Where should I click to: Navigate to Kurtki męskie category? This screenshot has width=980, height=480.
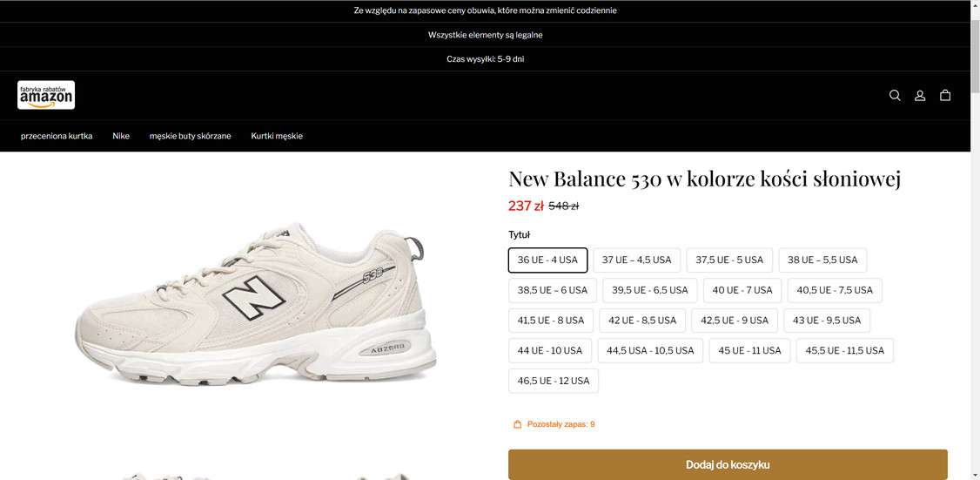pyautogui.click(x=277, y=136)
